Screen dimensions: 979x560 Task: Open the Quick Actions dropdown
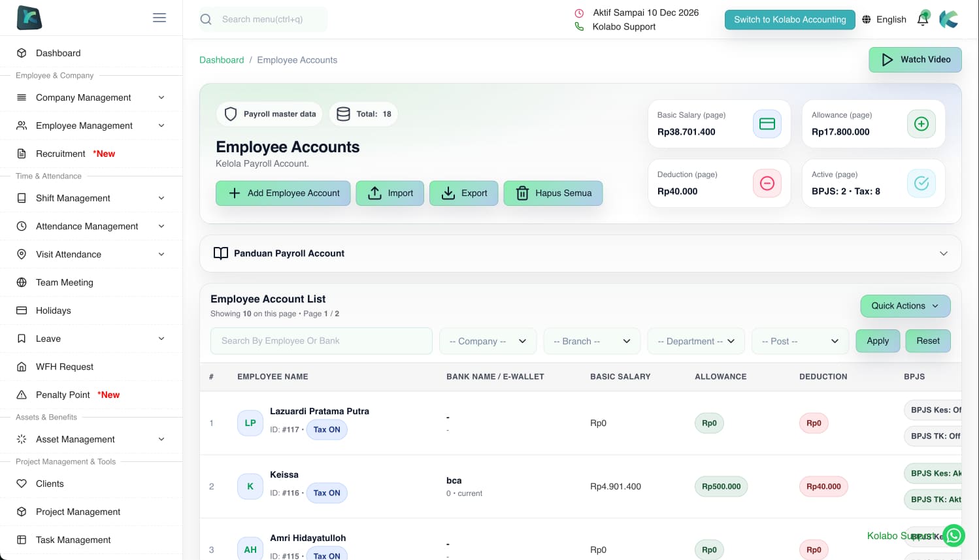904,306
